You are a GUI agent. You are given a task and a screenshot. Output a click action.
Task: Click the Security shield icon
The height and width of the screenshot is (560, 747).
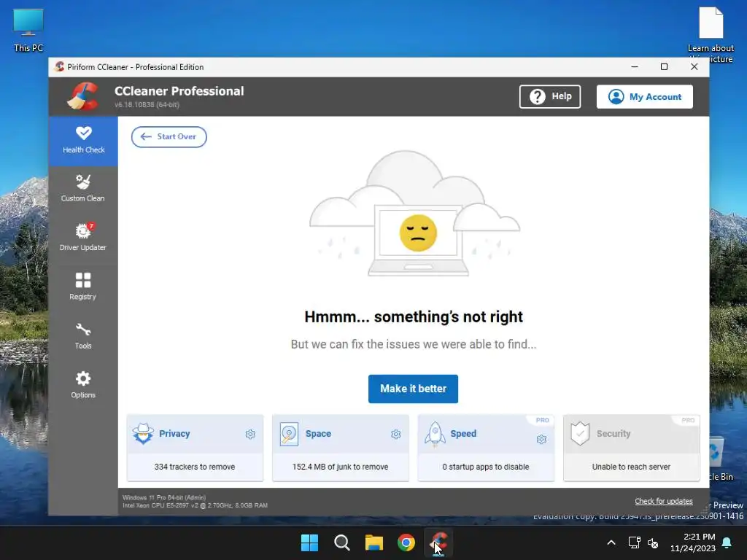click(x=580, y=433)
